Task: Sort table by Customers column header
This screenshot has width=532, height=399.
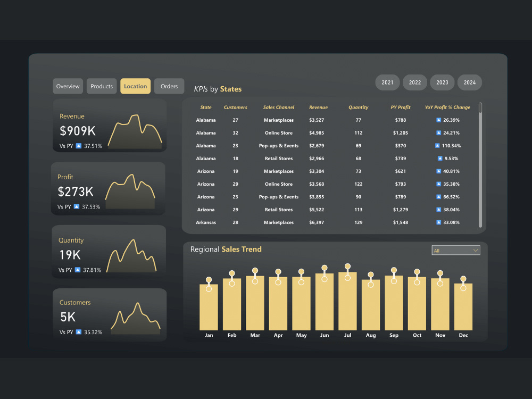Action: [236, 107]
